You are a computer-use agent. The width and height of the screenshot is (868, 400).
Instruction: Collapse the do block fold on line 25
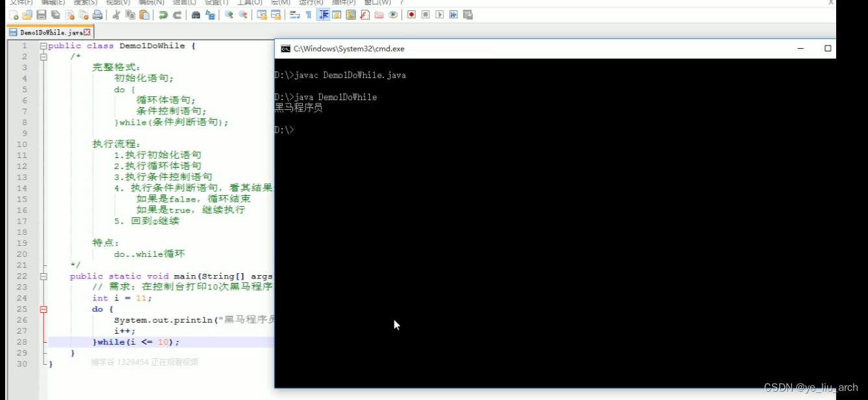tap(44, 310)
